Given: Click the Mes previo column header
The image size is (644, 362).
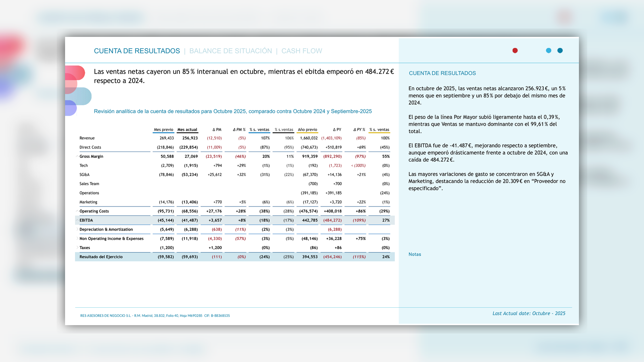Looking at the screenshot, I should [163, 130].
